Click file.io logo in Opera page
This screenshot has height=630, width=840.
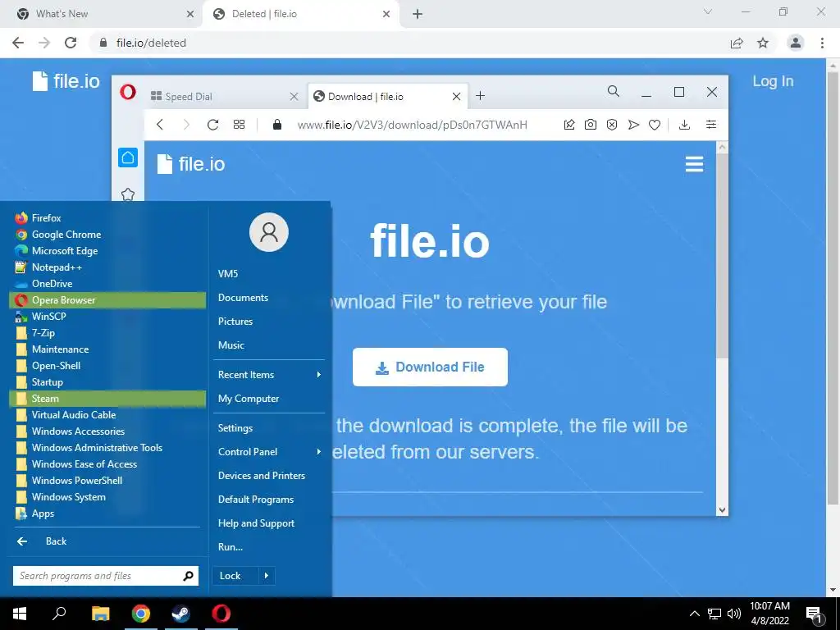point(190,164)
